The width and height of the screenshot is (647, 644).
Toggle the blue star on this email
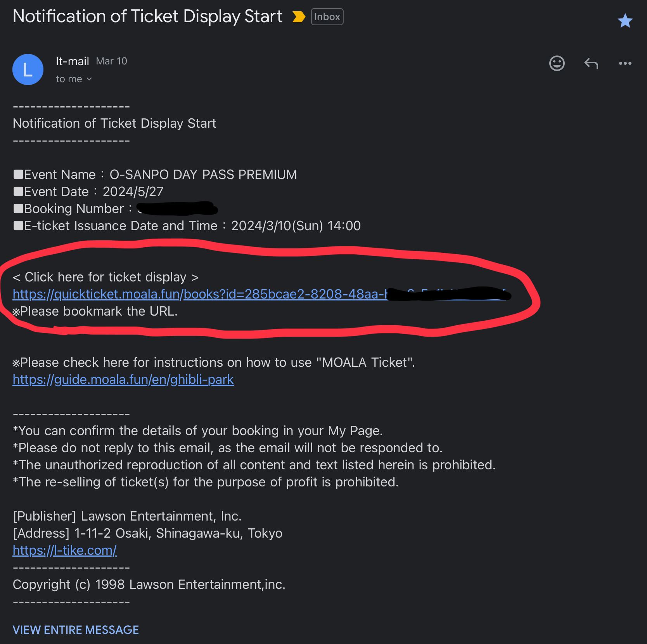coord(625,21)
